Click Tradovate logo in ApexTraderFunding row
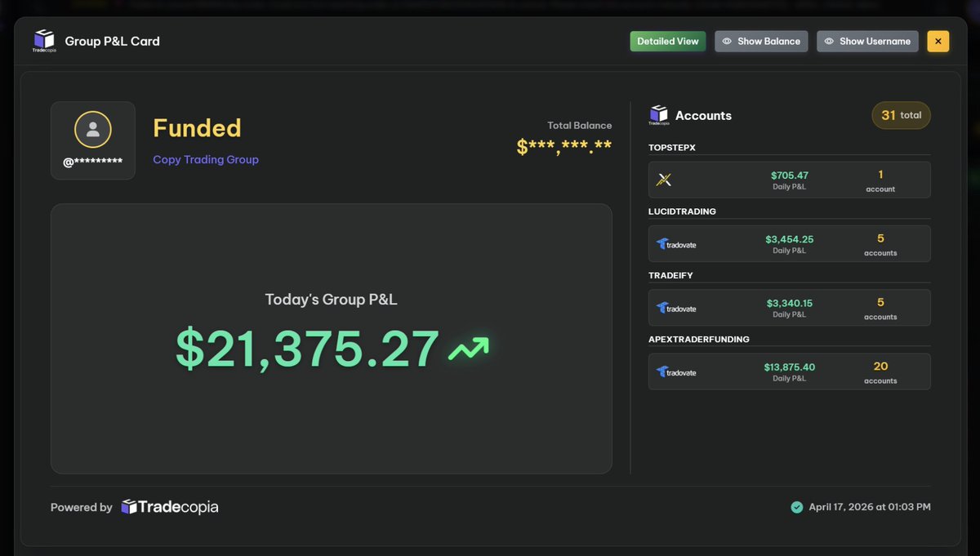The image size is (980, 556). tap(676, 371)
